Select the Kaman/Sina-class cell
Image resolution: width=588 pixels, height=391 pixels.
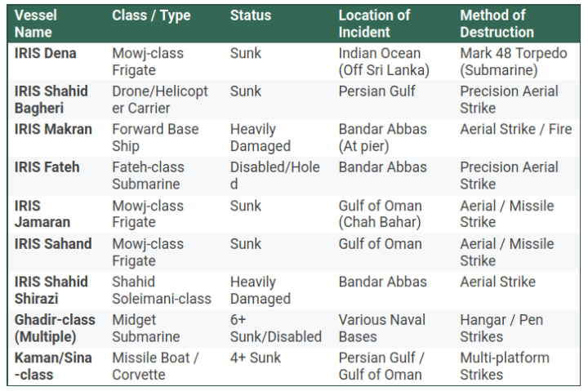coord(53,367)
